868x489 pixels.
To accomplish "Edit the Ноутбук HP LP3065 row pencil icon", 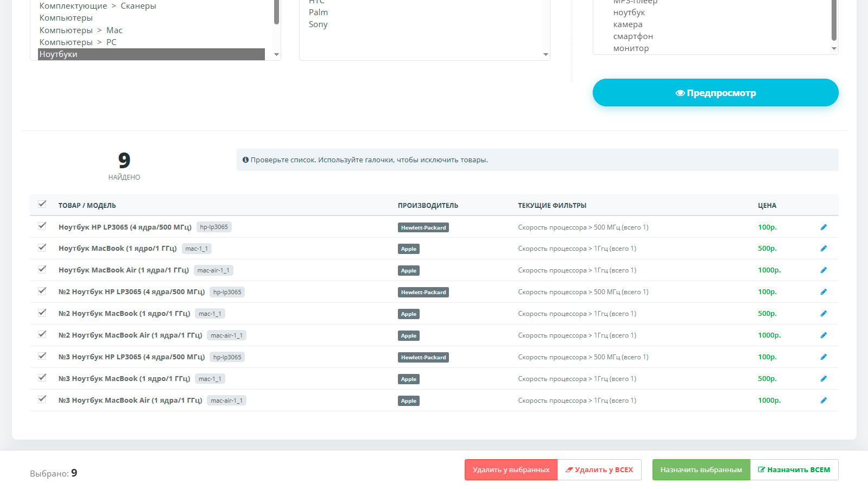I will coord(823,227).
